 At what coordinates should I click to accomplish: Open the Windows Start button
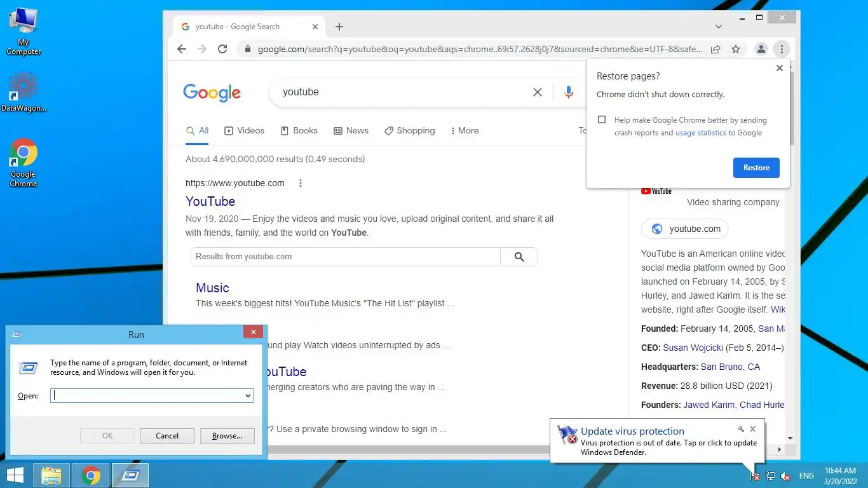pos(15,475)
